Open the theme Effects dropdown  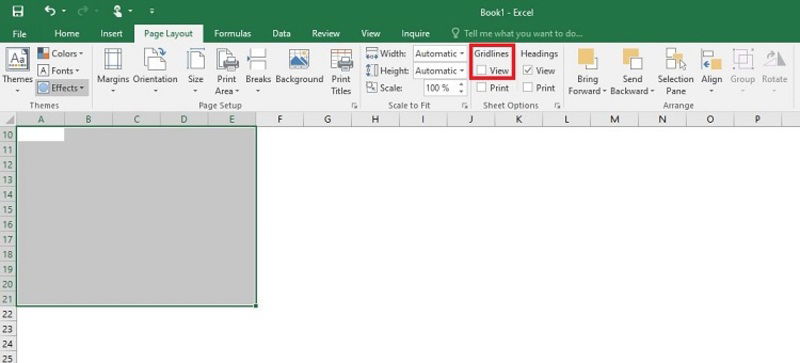[x=62, y=88]
